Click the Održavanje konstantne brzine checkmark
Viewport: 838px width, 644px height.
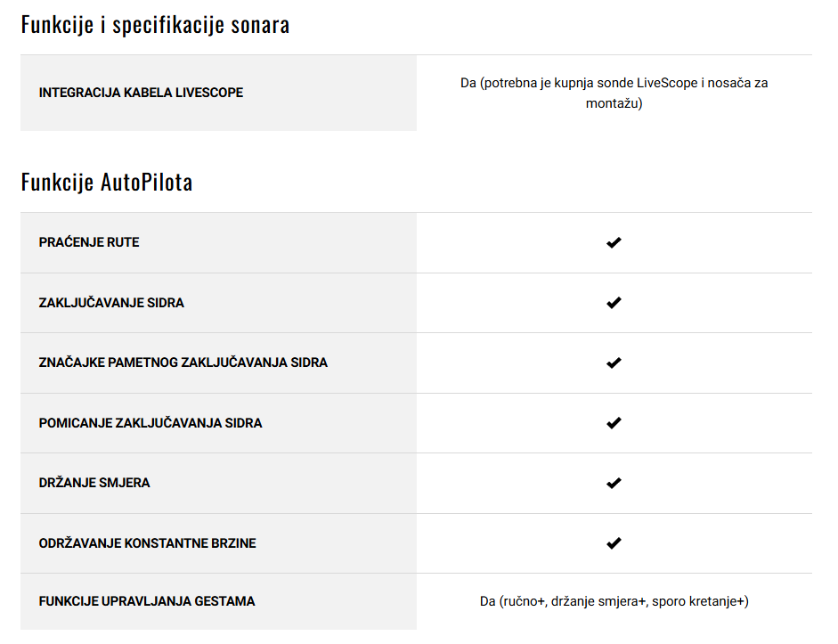pyautogui.click(x=614, y=543)
